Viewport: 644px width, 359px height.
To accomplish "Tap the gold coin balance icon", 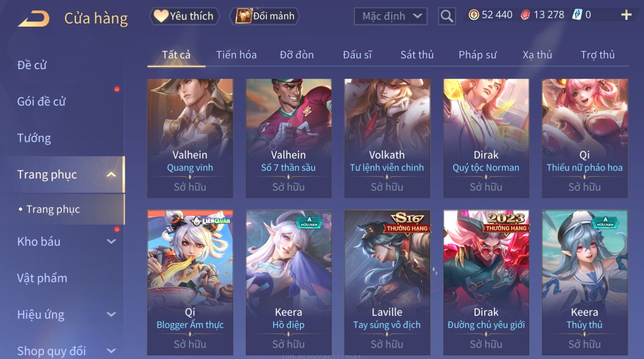I will (x=473, y=15).
